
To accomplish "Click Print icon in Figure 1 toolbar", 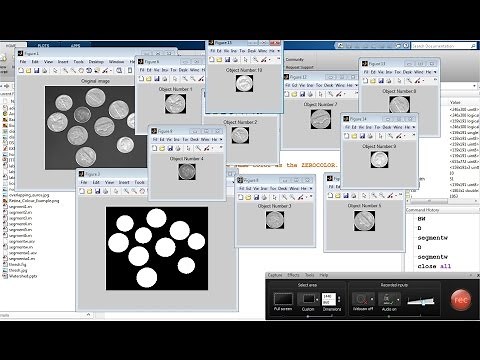I will tap(45, 70).
